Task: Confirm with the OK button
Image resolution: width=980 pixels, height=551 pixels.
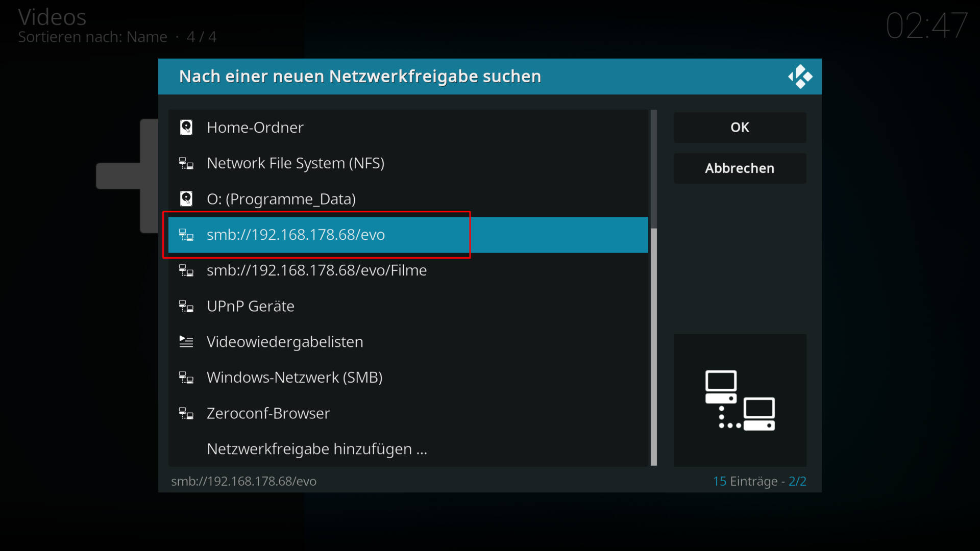Action: pos(740,128)
